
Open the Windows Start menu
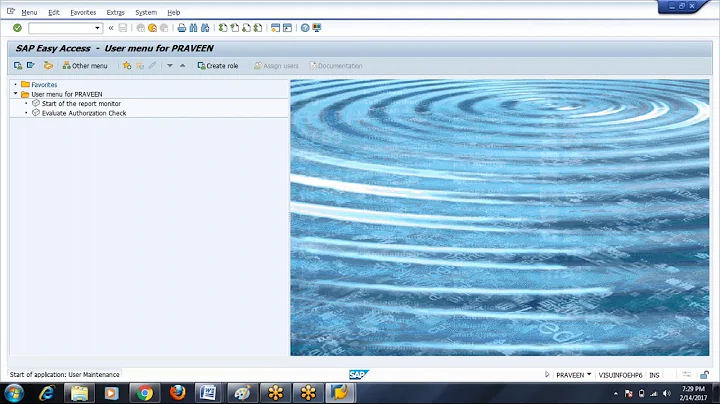(14, 393)
